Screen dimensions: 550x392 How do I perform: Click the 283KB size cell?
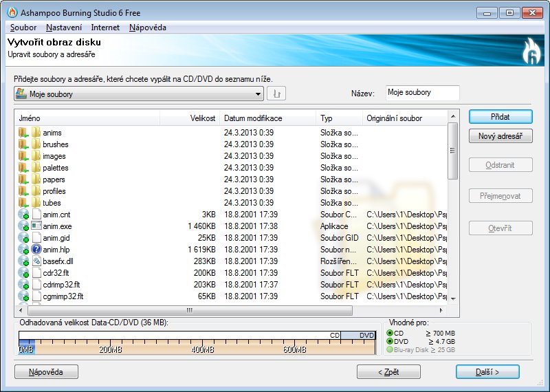click(204, 261)
